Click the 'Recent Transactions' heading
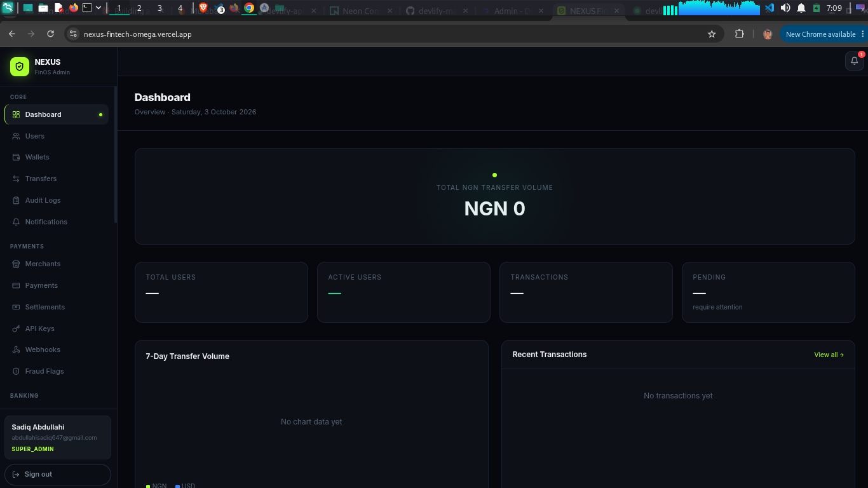This screenshot has height=488, width=868. 550,355
